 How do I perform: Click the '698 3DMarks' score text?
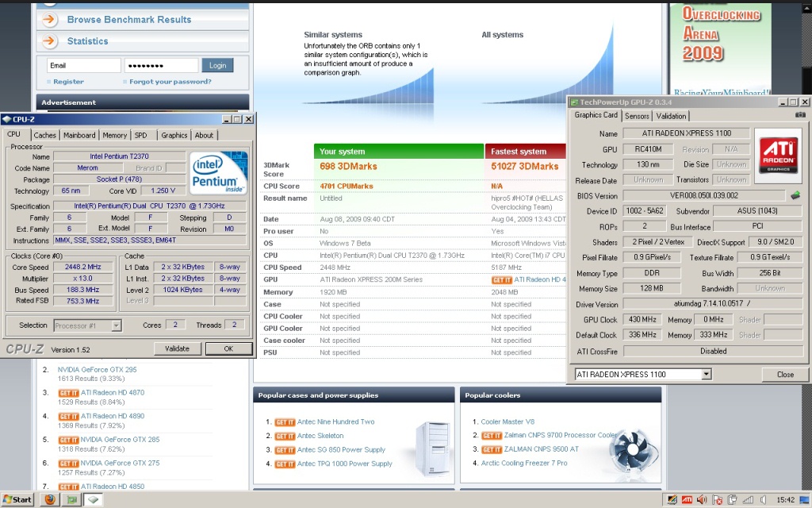click(x=349, y=167)
